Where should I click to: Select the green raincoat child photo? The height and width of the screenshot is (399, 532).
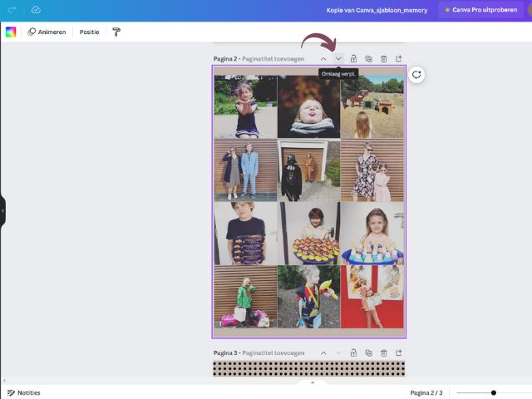click(x=245, y=297)
